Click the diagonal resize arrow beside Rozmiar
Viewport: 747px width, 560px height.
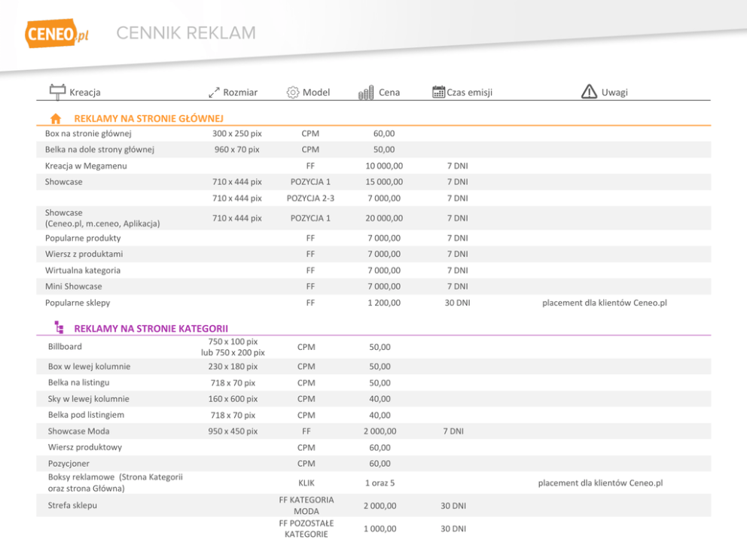pyautogui.click(x=214, y=93)
